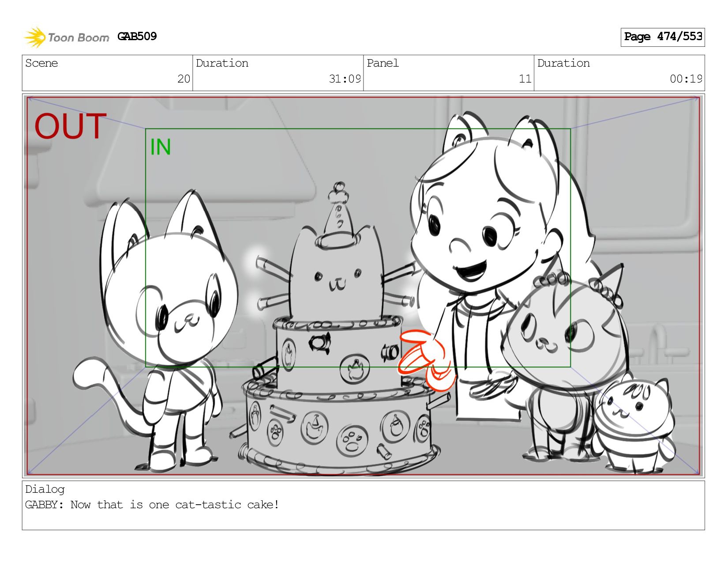Select the GABBY dialog line text
728x563 pixels.
tap(152, 505)
